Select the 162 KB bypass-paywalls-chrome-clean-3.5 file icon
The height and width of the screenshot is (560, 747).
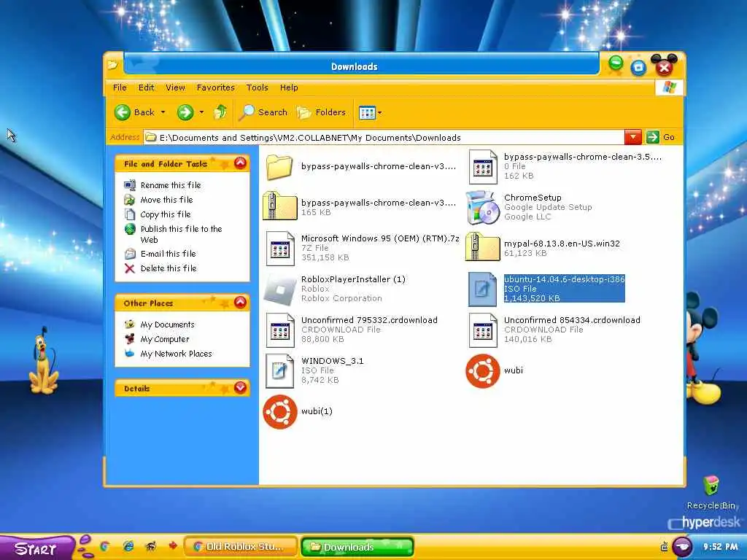click(483, 167)
